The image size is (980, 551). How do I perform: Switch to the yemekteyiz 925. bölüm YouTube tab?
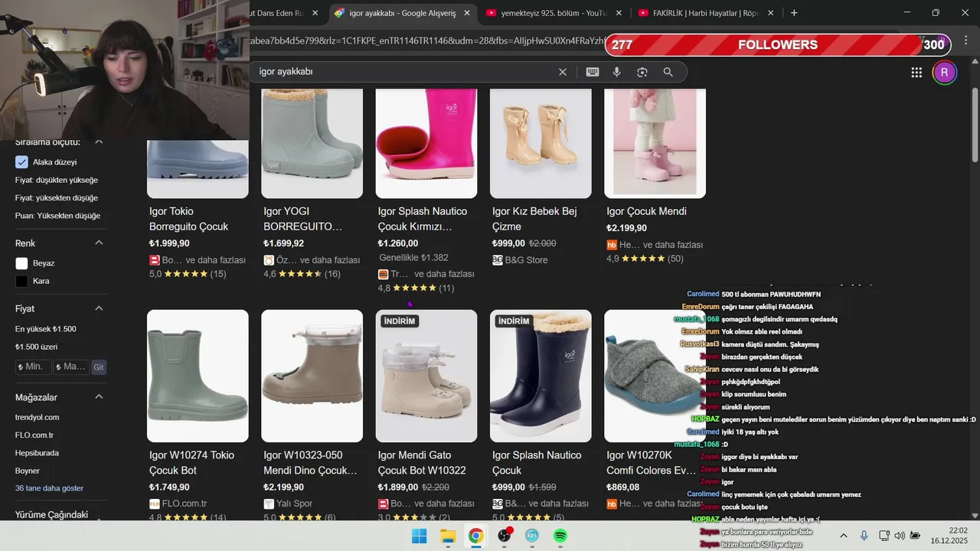(554, 13)
